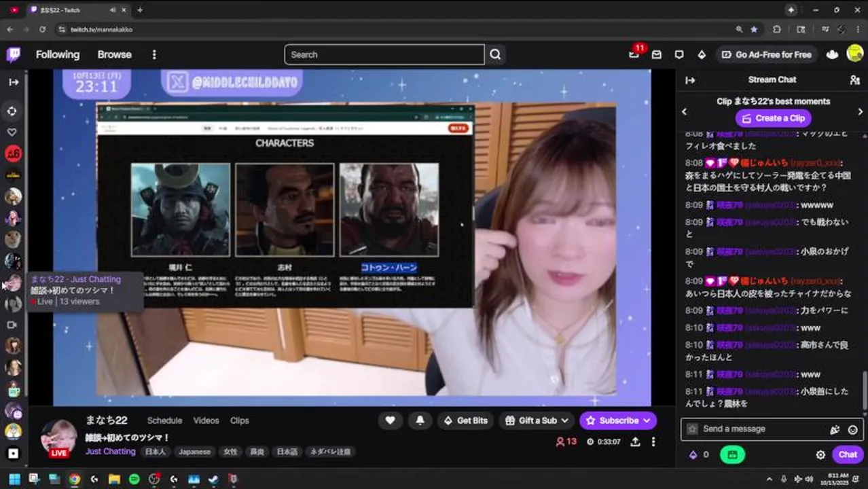
Task: Toggle notifications with bell button
Action: 420,420
